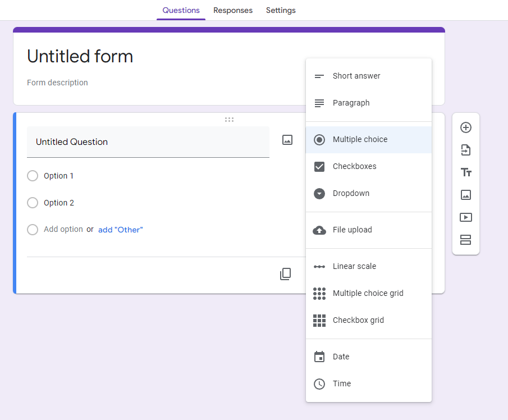Click the radio button beside Add option
This screenshot has height=420, width=508.
[33, 230]
